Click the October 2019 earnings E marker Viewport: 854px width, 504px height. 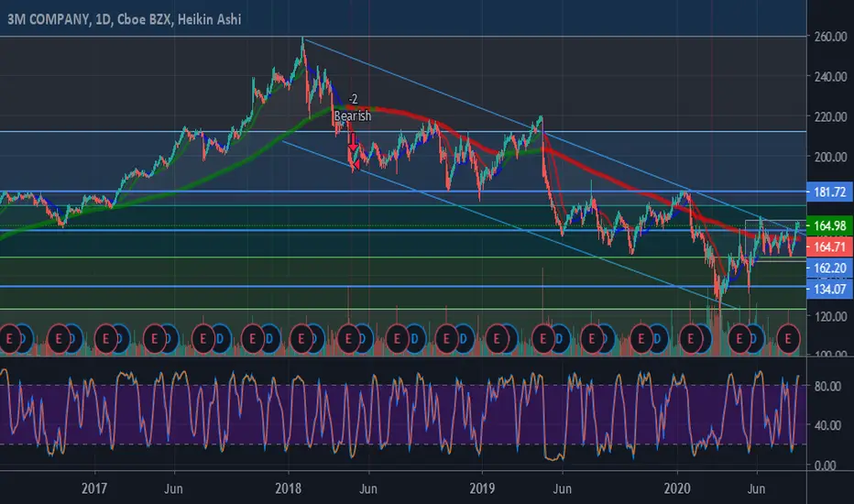click(641, 339)
